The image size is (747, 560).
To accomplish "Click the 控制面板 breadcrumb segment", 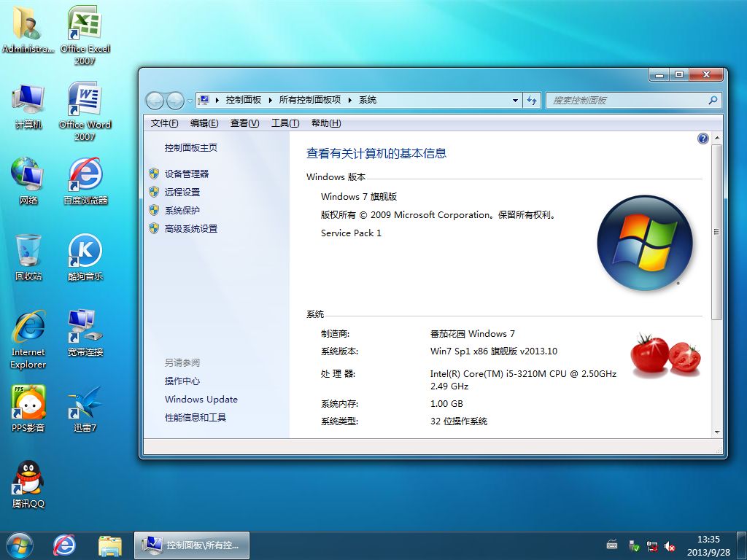I will click(x=244, y=100).
